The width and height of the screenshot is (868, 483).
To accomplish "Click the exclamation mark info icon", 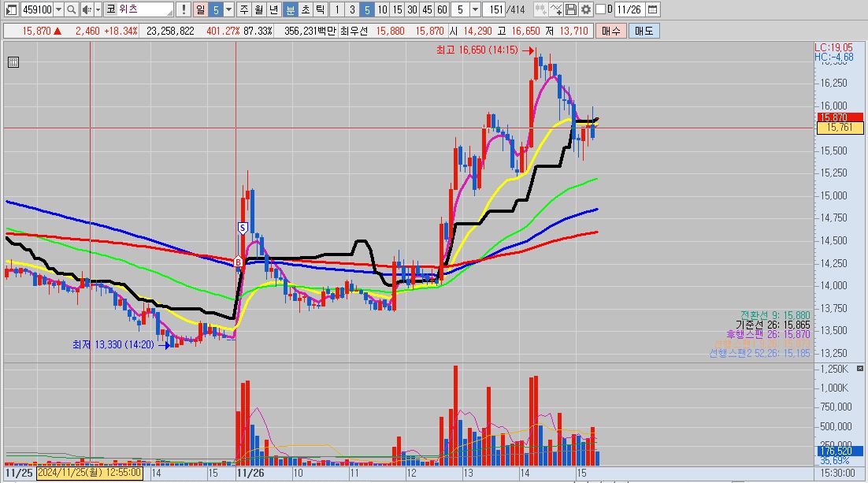I will coord(184,9).
